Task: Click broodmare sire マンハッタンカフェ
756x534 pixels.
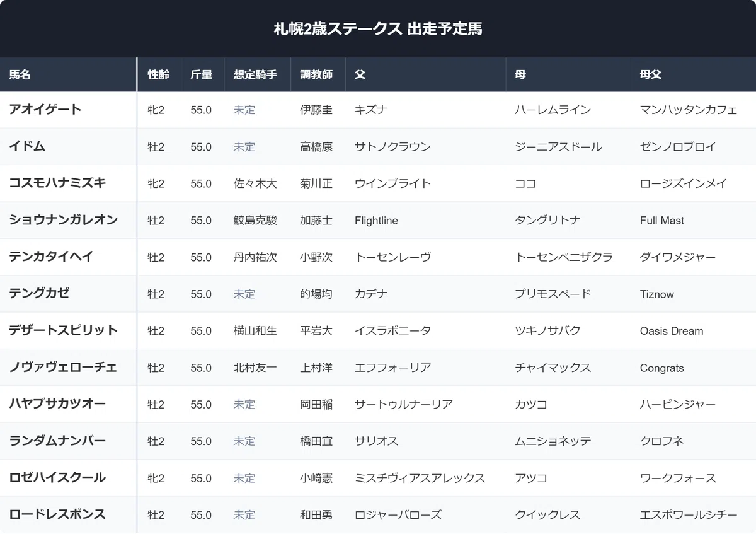Action: click(x=689, y=110)
